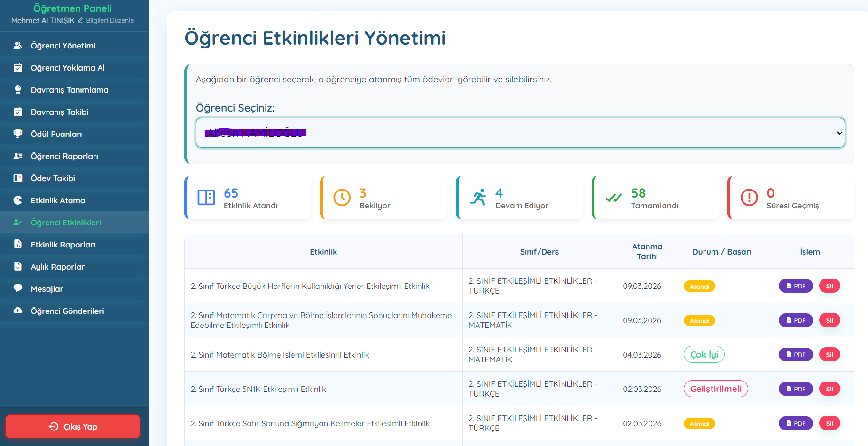Click the Çok İyi success badge
The image size is (868, 446).
pyautogui.click(x=704, y=354)
